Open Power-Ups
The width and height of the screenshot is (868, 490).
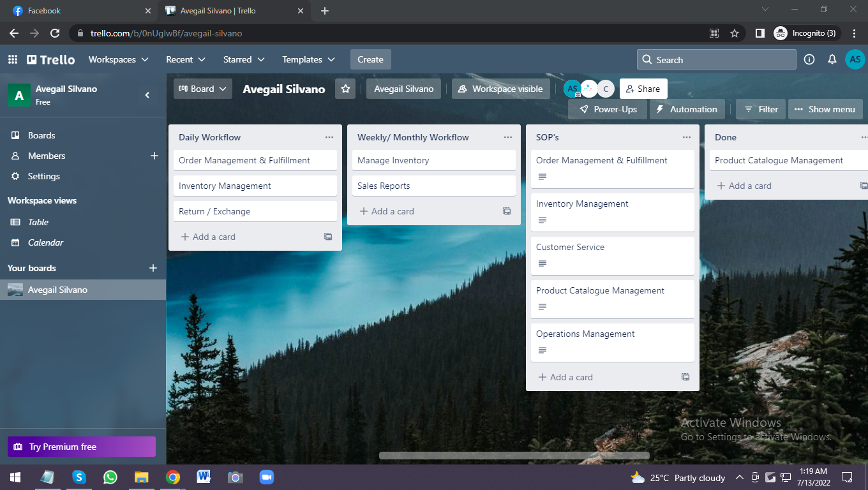point(608,109)
